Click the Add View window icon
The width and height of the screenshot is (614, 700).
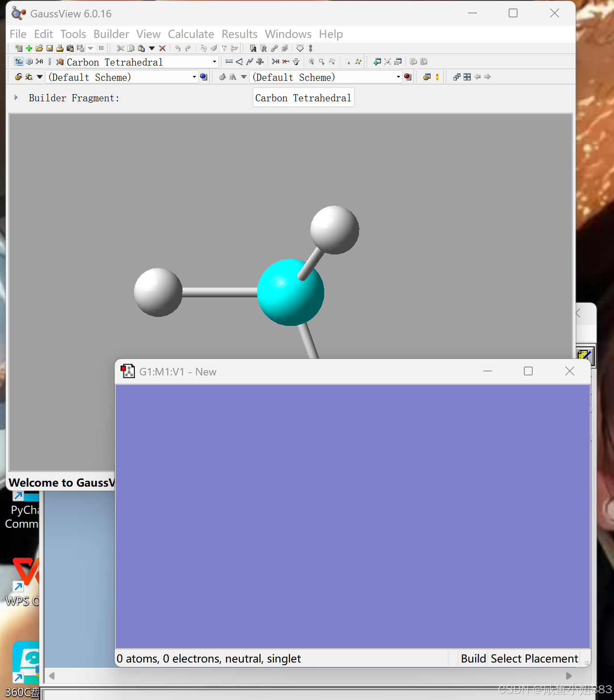click(377, 62)
